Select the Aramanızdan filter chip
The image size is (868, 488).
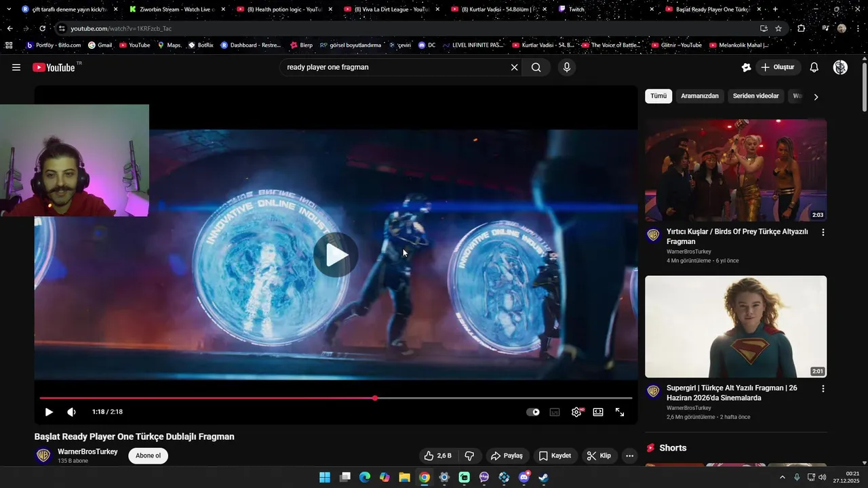[699, 96]
